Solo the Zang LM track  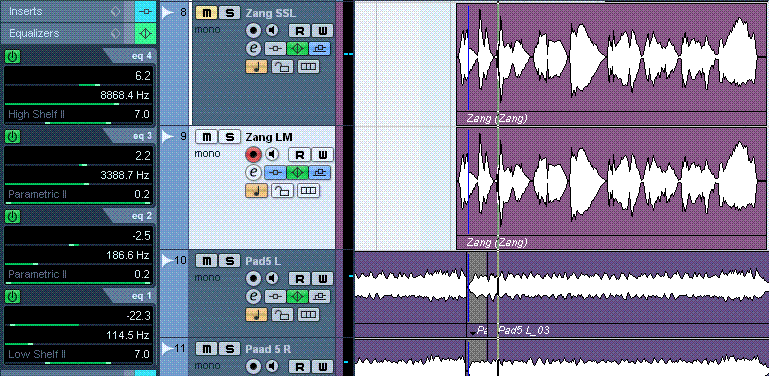(229, 136)
